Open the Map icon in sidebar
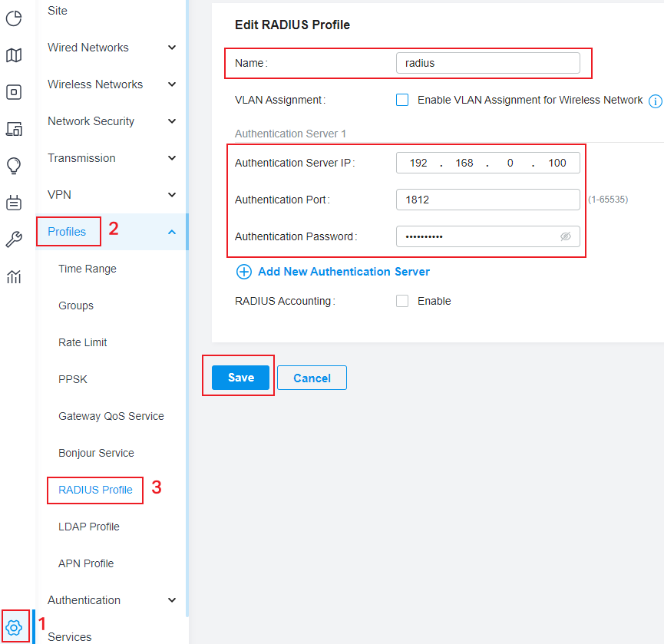Viewport: 664px width, 644px height. coord(14,55)
